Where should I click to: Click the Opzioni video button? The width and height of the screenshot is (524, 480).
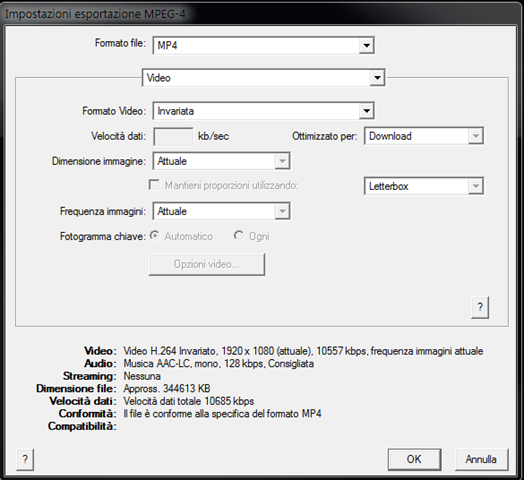coord(207,264)
